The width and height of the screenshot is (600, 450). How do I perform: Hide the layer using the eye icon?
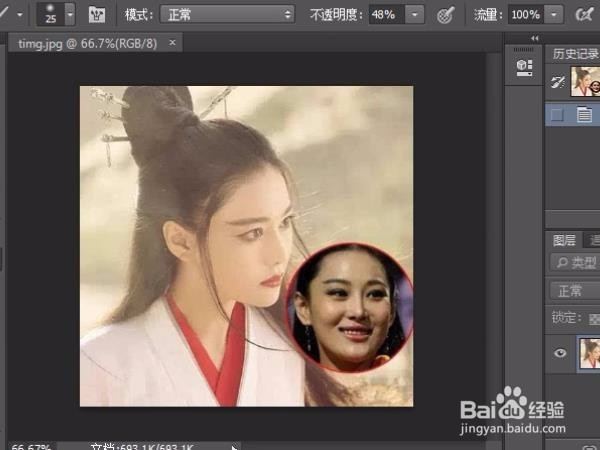[x=560, y=352]
